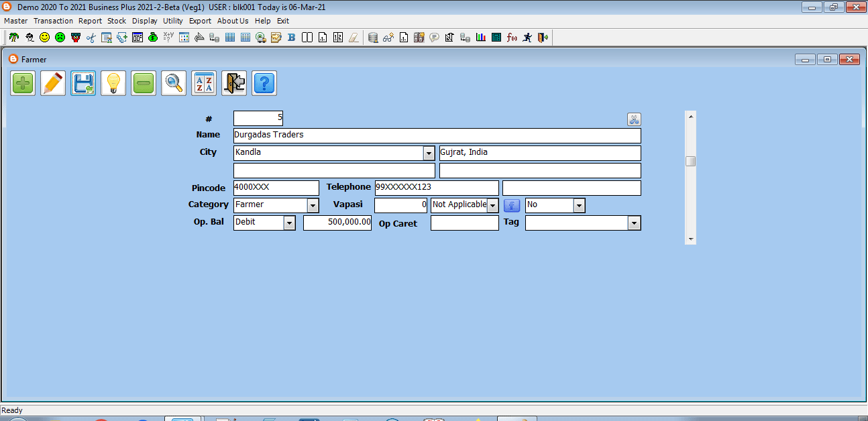
Task: Click the green plus add record button
Action: (x=23, y=84)
